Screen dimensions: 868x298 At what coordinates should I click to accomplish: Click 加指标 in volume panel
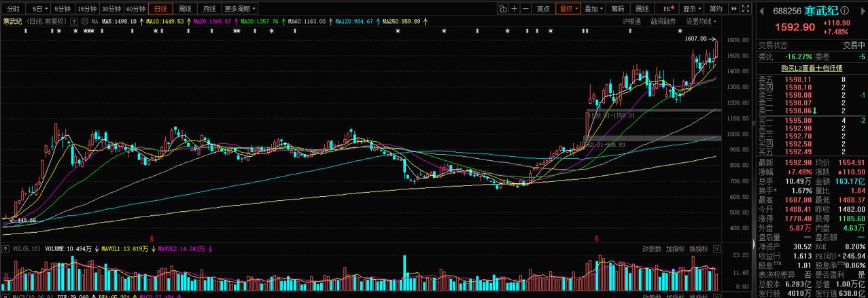pos(676,249)
